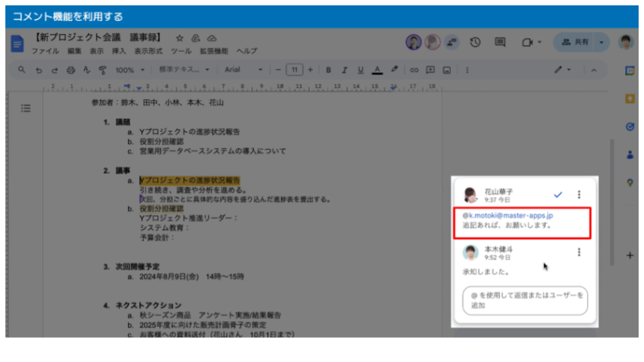The height and width of the screenshot is (362, 644).
Task: Open Google Maps side panel icon
Action: pyautogui.click(x=630, y=182)
